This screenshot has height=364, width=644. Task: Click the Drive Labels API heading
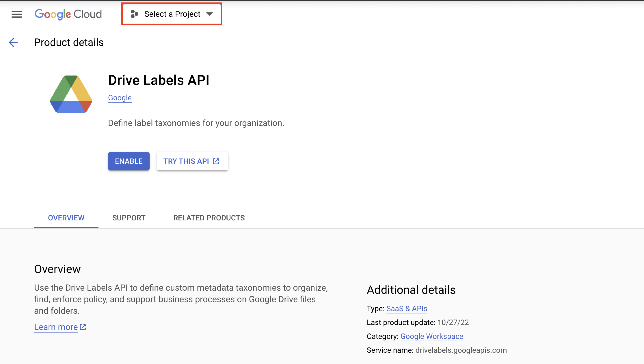click(159, 80)
